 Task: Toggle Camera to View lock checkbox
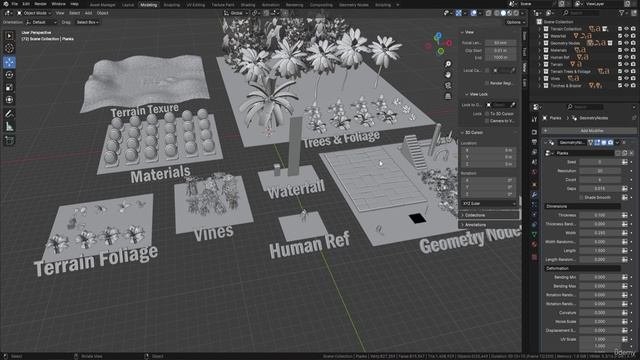(487, 121)
